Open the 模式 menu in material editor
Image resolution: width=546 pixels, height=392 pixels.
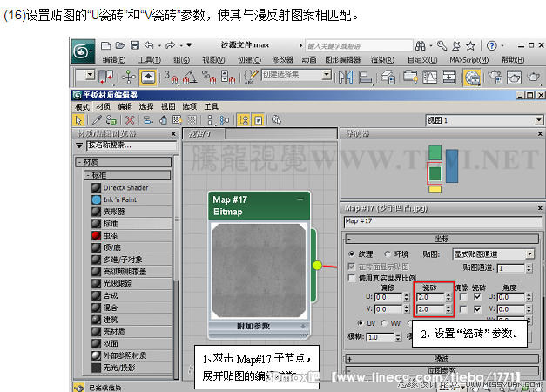82,106
